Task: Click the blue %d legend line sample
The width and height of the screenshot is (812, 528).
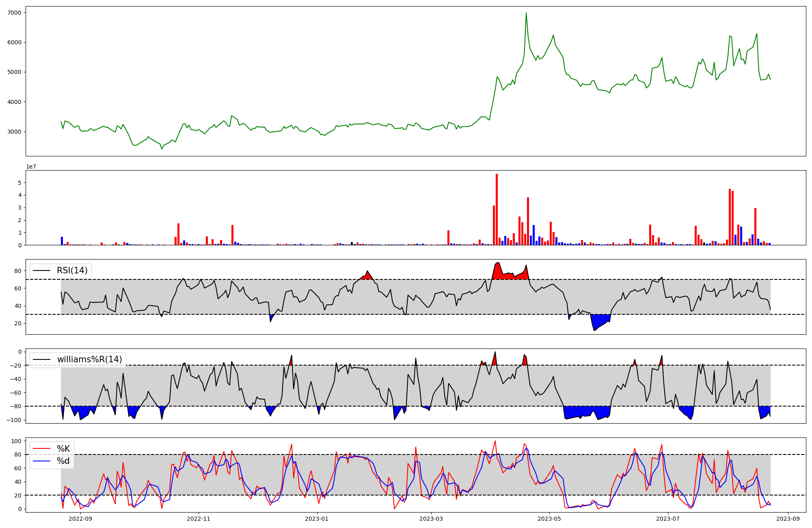Action: (41, 461)
